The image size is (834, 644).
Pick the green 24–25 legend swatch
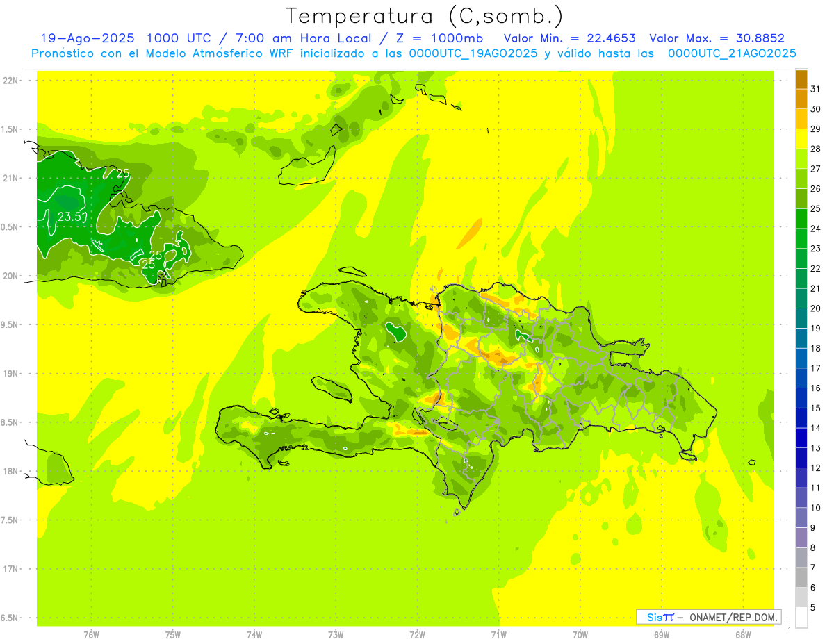click(x=801, y=219)
